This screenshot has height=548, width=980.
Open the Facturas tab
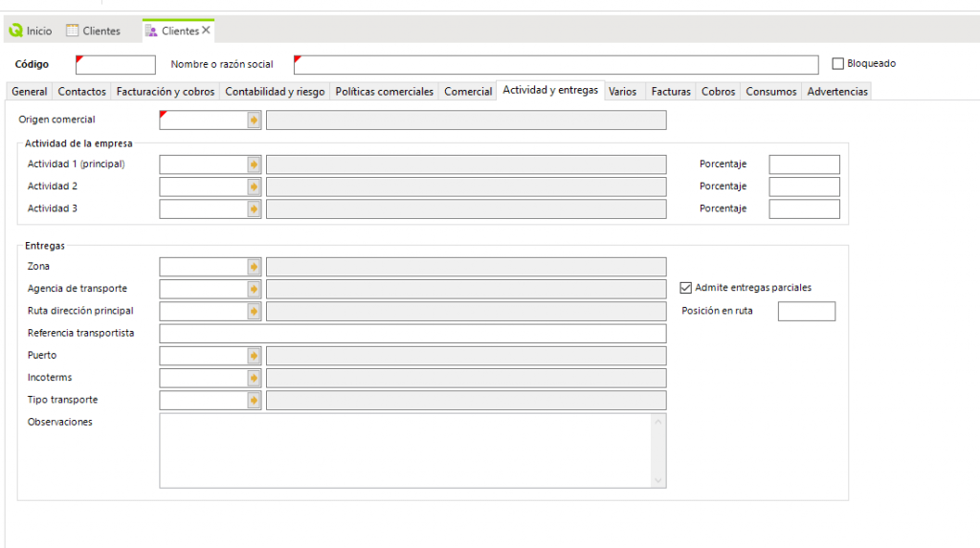click(671, 91)
